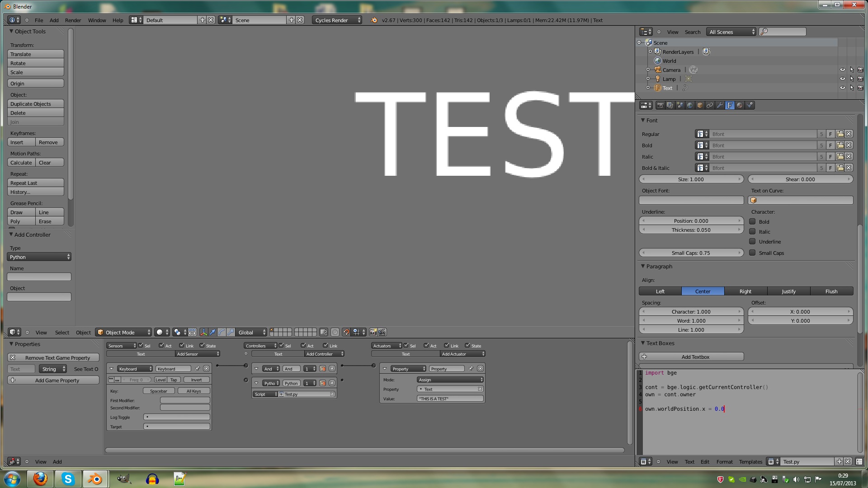Open the Material properties tab icon
This screenshot has height=488, width=868.
pyautogui.click(x=740, y=105)
